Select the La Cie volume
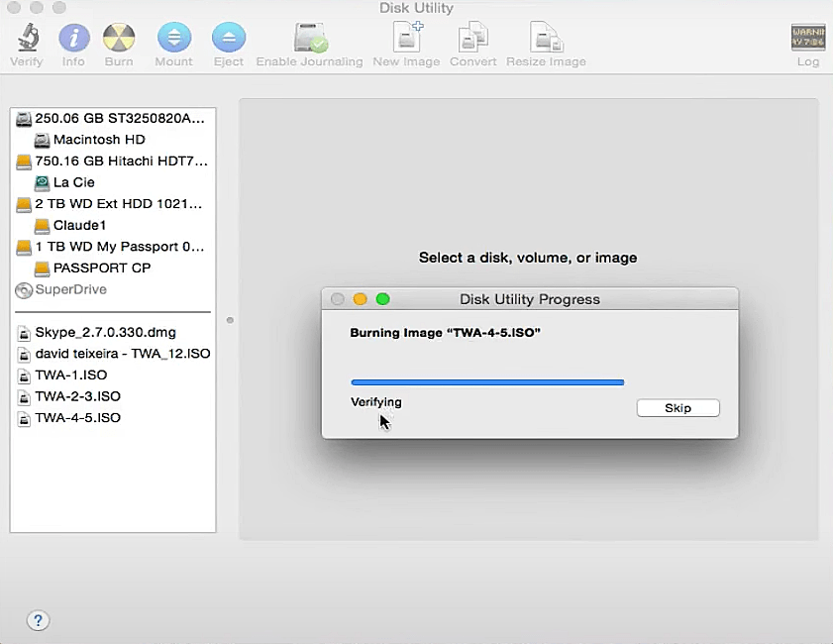 click(x=74, y=182)
